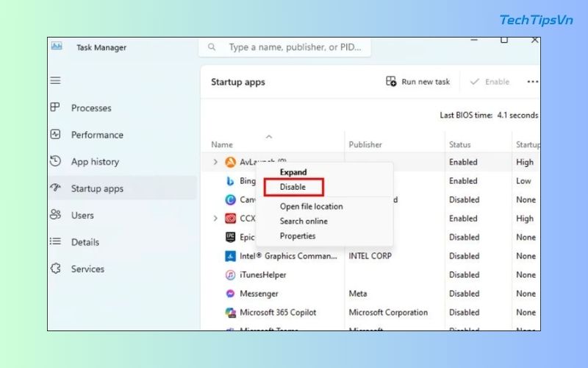Open the hamburger navigation menu

click(x=56, y=80)
